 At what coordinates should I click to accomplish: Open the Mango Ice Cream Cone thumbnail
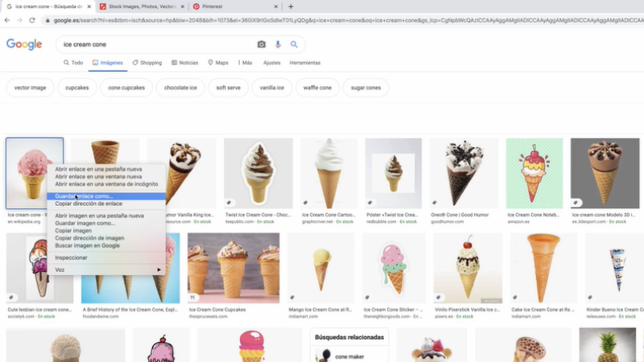pyautogui.click(x=320, y=268)
